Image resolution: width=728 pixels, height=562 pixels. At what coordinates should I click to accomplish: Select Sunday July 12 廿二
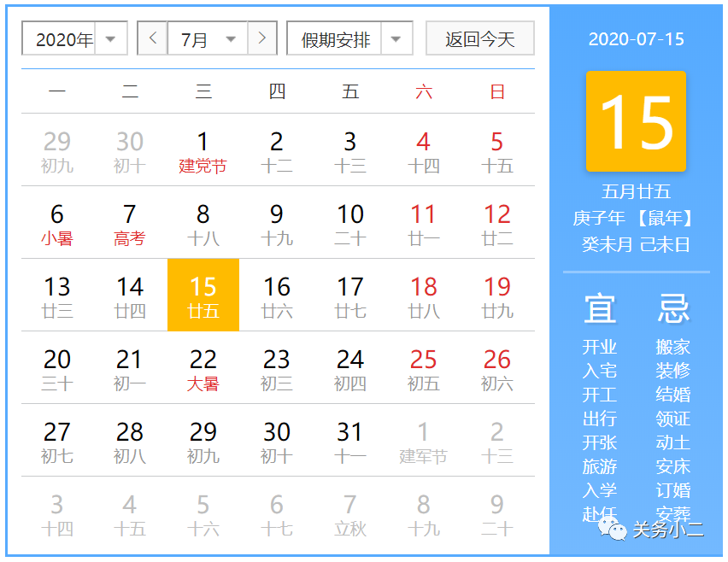coord(497,223)
